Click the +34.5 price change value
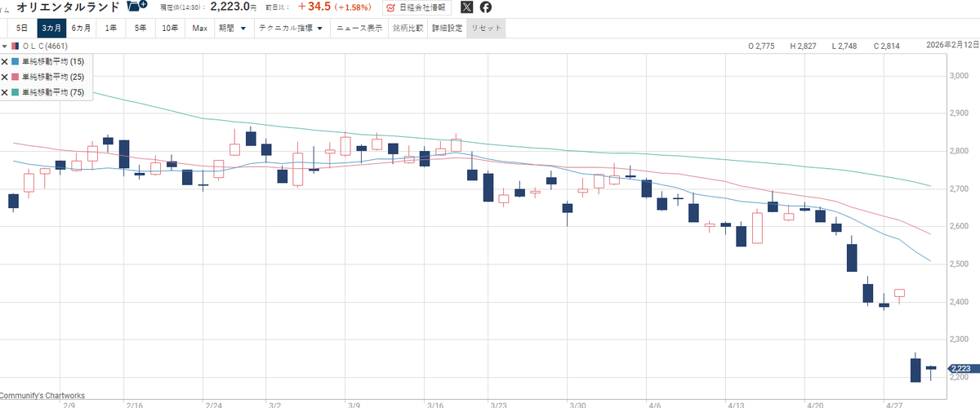 click(x=314, y=7)
